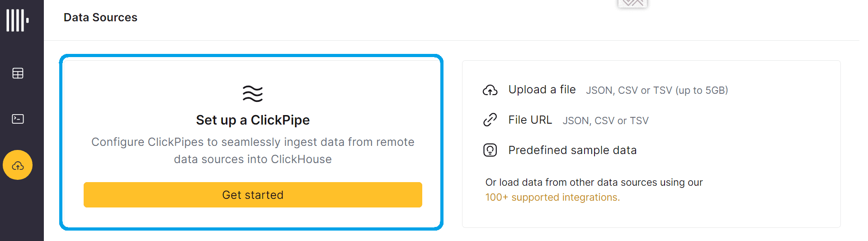Click the cloud upload icon beside Upload a file
This screenshot has width=868, height=241.
(490, 90)
